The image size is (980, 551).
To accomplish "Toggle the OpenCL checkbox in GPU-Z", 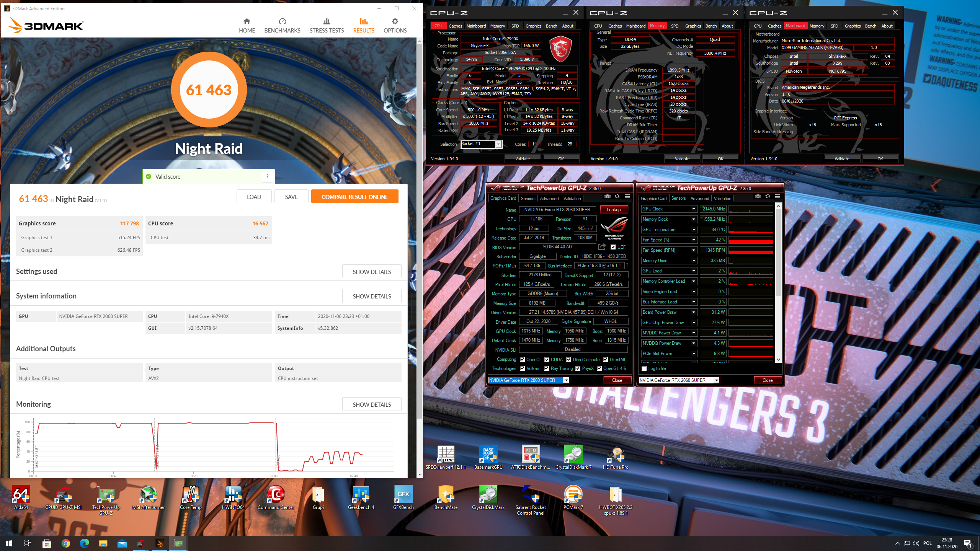I will [x=522, y=360].
